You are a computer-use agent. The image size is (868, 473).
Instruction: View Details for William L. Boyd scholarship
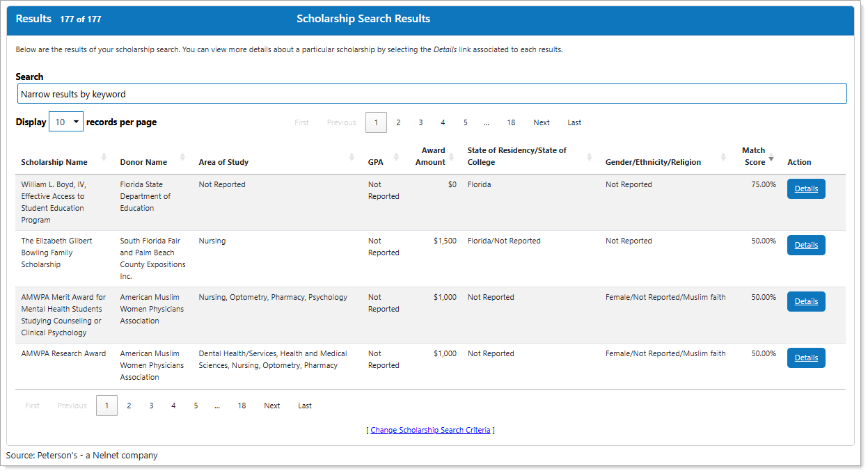806,189
